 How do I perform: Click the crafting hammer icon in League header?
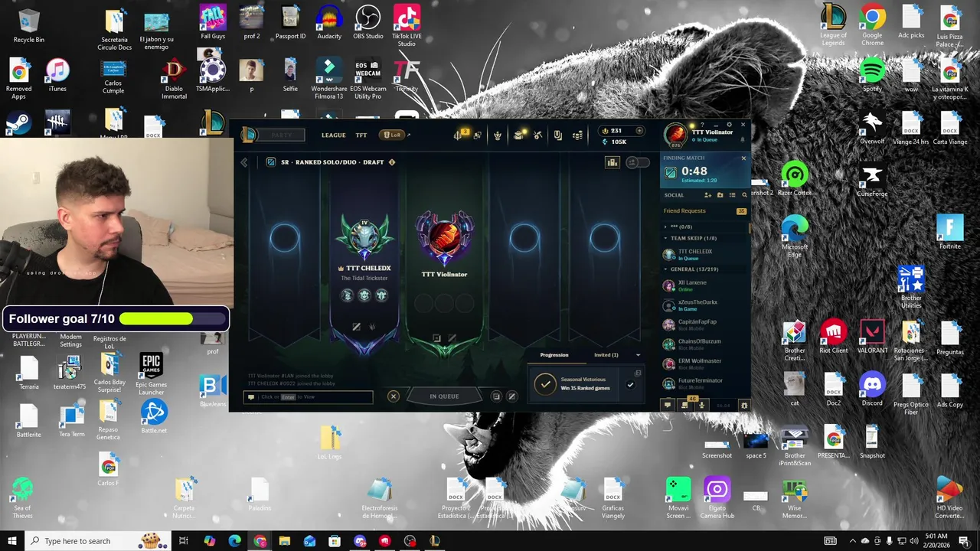coord(537,135)
